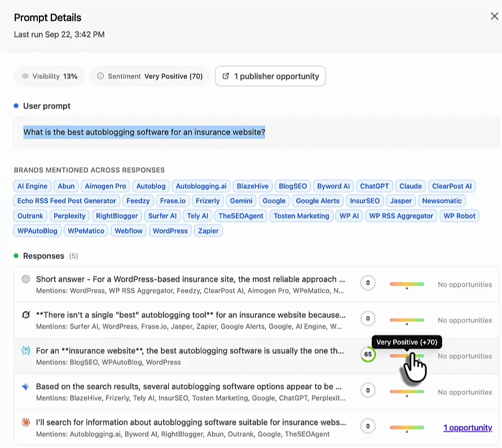This screenshot has height=448, width=502.
Task: Click the Frizerly brand tag
Action: pos(208,201)
